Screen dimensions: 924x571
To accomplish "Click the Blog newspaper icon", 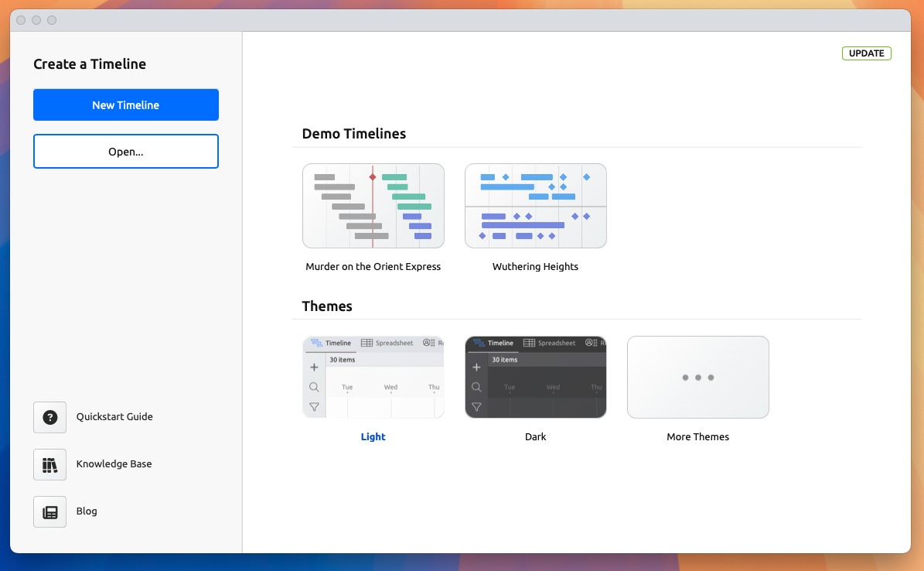I will click(49, 511).
